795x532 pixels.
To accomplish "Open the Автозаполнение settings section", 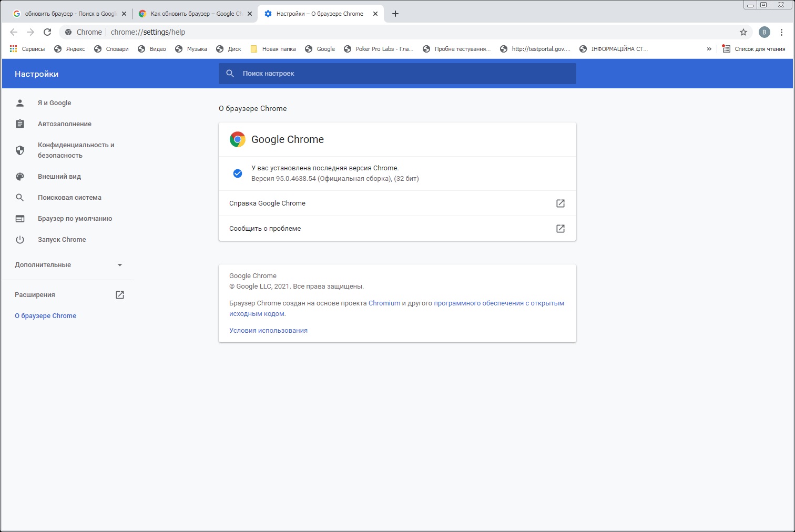I will [x=64, y=124].
